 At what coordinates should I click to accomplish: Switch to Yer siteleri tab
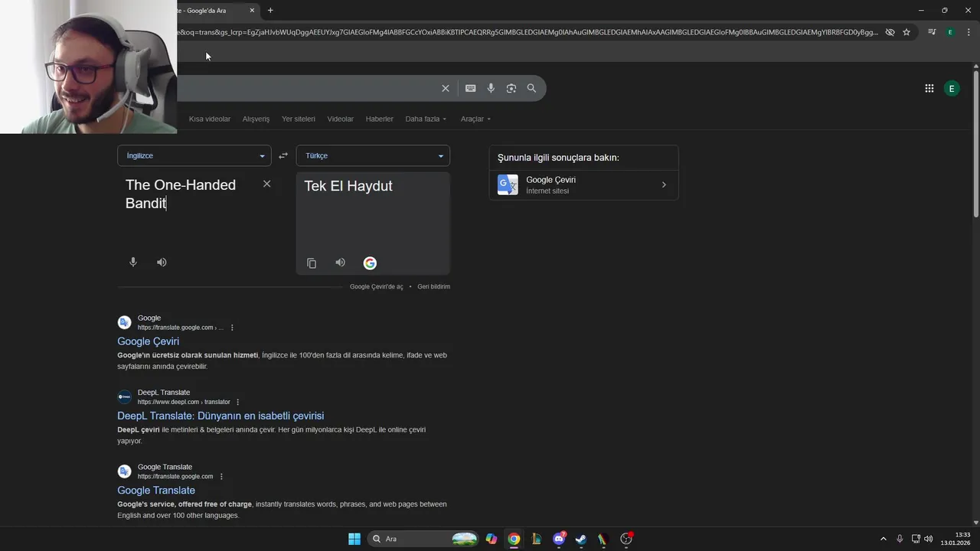299,119
